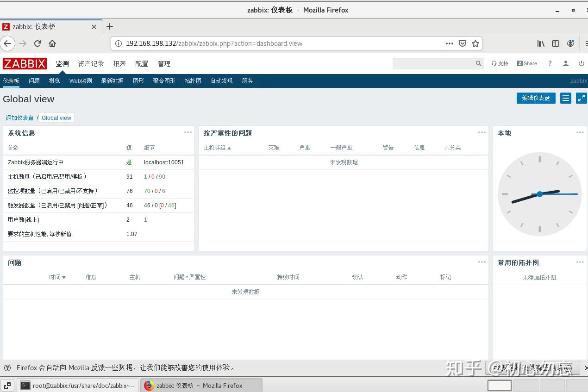Viewport: 588px width, 392px height.
Task: Select the 聚合图形 submenu tab
Action: coord(164,81)
